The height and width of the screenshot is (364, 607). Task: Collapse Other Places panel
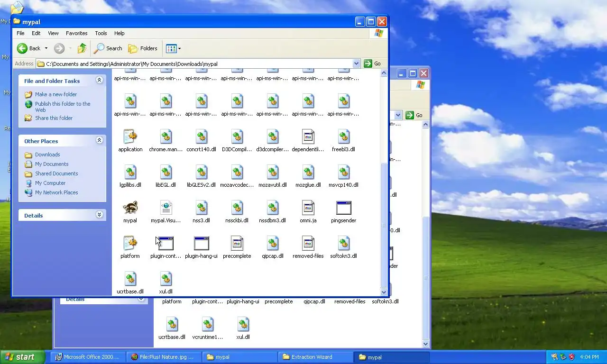coord(99,140)
